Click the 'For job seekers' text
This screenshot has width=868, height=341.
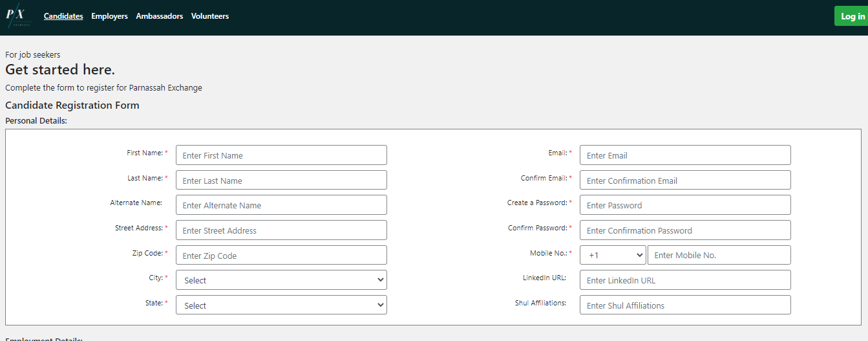click(x=33, y=55)
